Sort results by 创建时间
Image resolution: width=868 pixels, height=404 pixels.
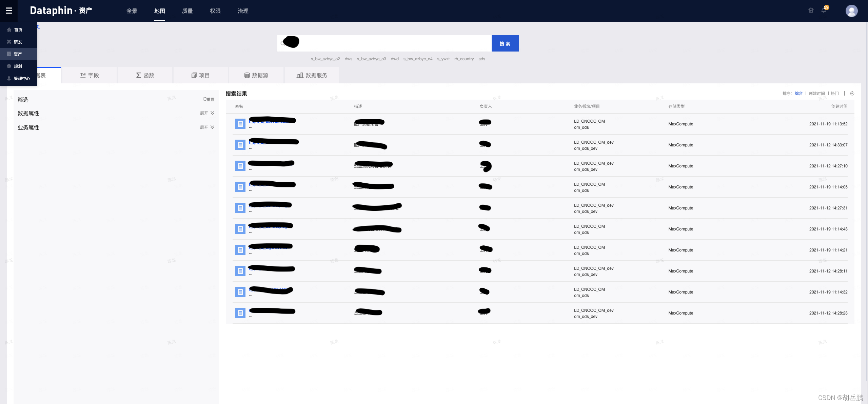click(x=816, y=94)
